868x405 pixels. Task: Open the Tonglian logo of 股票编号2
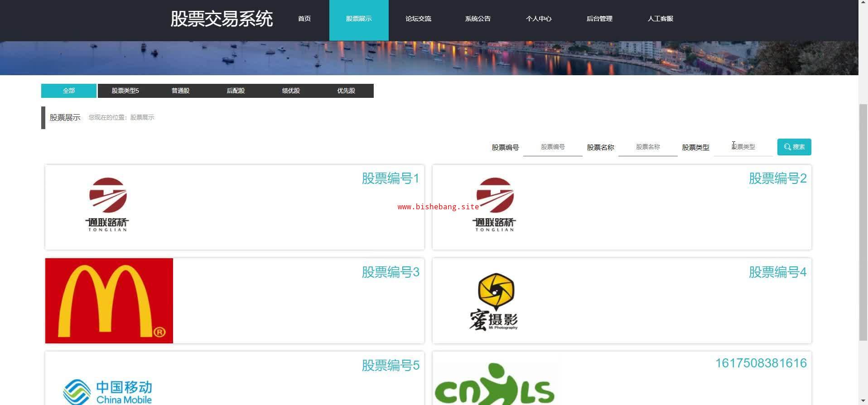tap(494, 205)
